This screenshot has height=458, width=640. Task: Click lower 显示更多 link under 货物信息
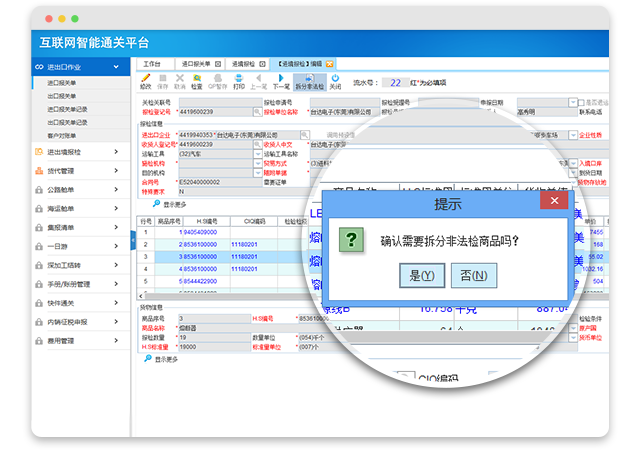point(166,359)
